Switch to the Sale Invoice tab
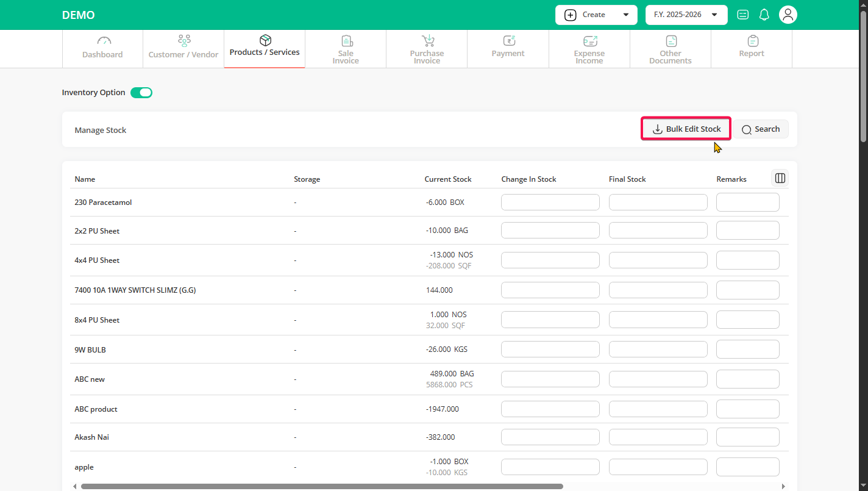868x491 pixels. [346, 49]
